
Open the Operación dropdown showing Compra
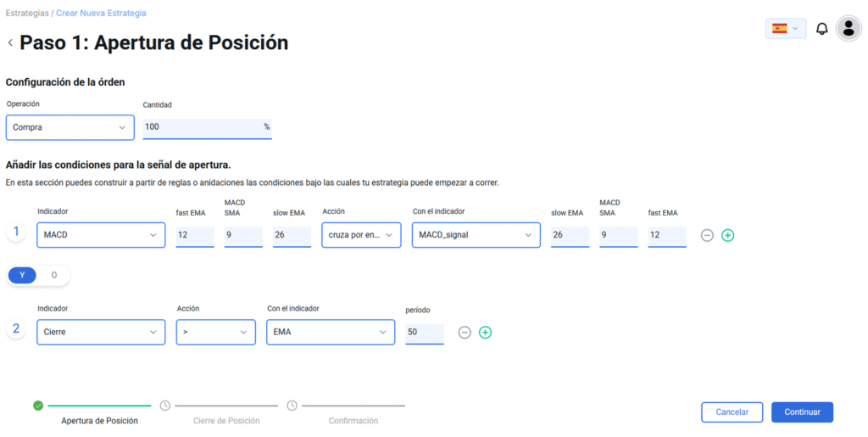[70, 127]
